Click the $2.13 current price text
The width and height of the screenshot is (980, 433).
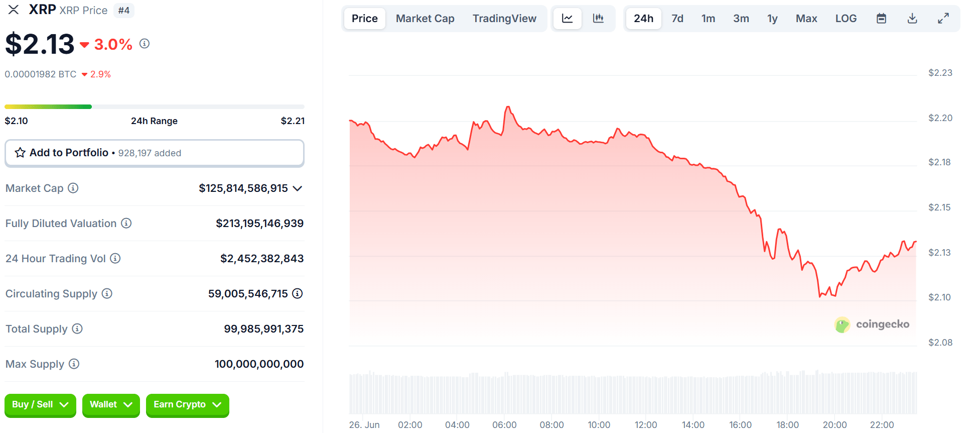point(40,44)
